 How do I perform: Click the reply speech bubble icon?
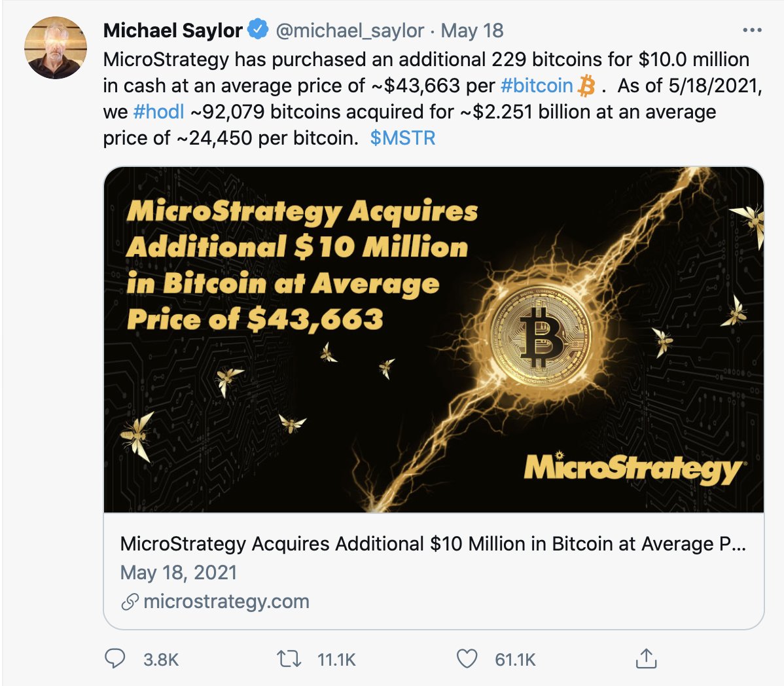pos(115,659)
